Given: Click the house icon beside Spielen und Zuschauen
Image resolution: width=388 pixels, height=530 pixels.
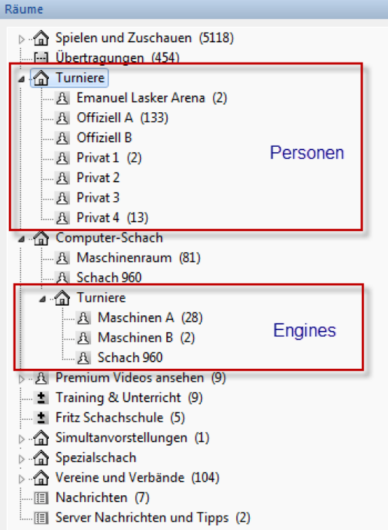Looking at the screenshot, I should tap(41, 38).
